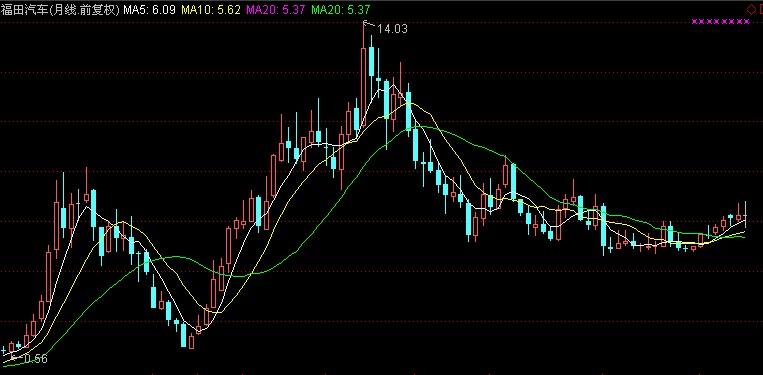Click the red diamond icon at chart corner
The height and width of the screenshot is (375, 763).
point(751,8)
